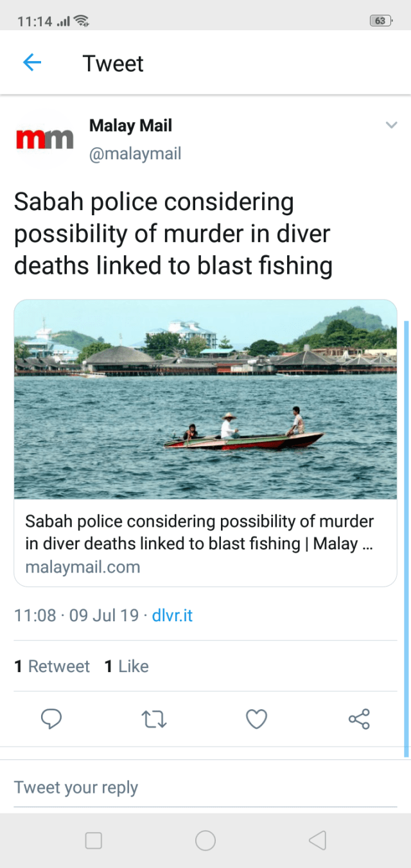Open Malay Mail display name

[x=130, y=125]
